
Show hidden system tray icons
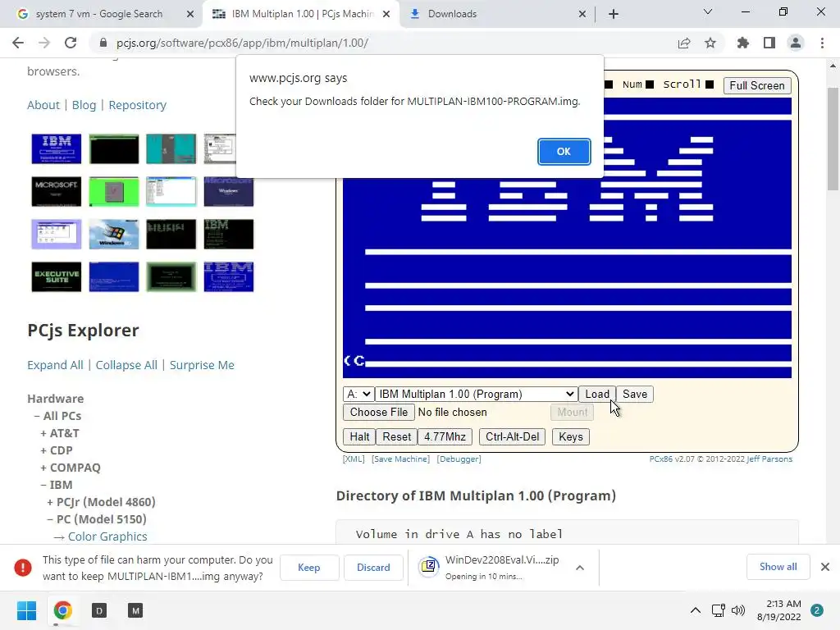click(696, 610)
